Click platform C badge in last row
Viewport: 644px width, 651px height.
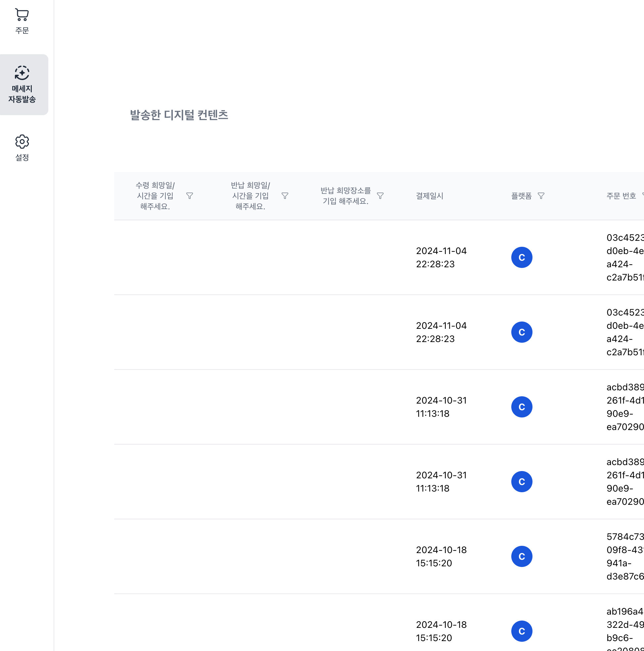(x=522, y=631)
